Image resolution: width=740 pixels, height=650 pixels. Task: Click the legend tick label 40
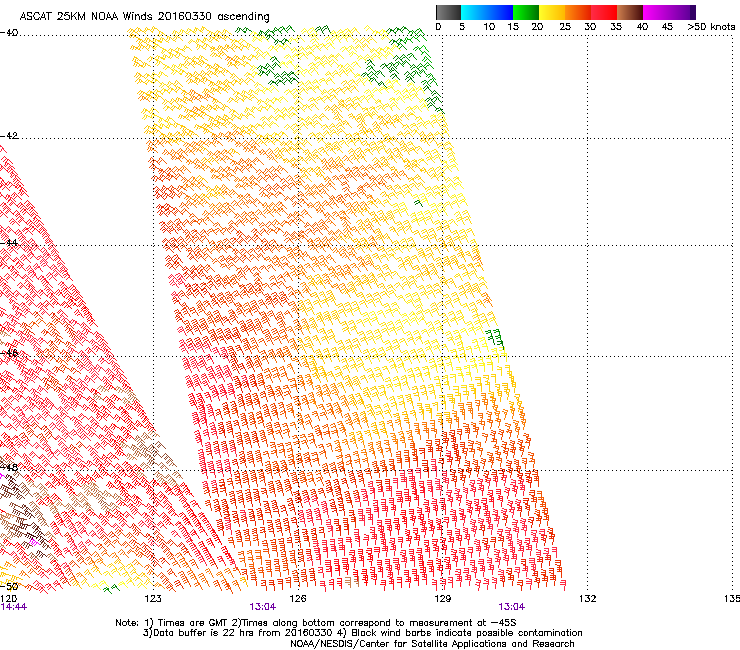[x=642, y=26]
